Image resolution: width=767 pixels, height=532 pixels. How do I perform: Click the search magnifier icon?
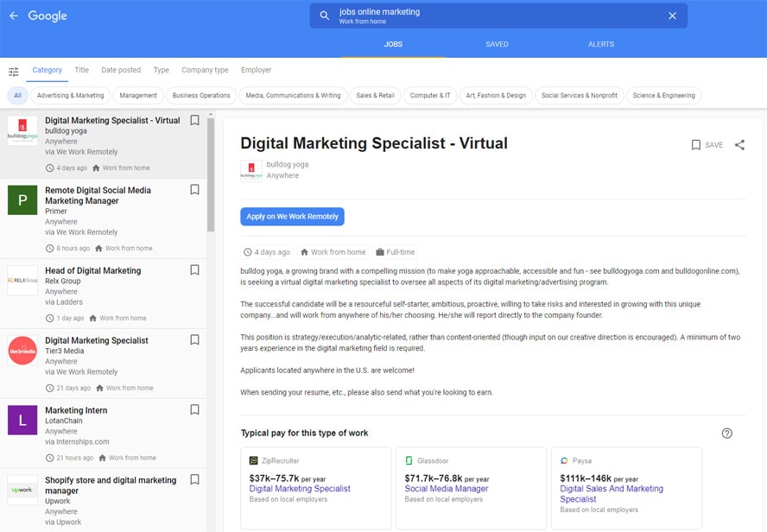coord(324,16)
